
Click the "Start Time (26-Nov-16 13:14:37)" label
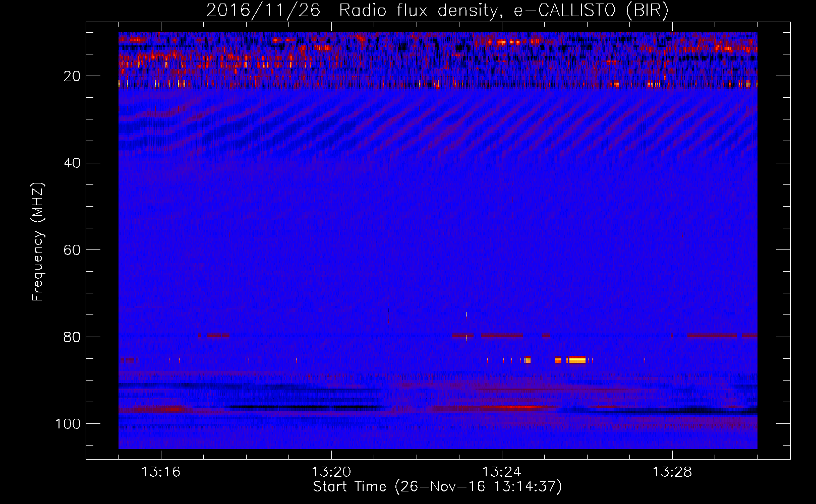point(437,487)
